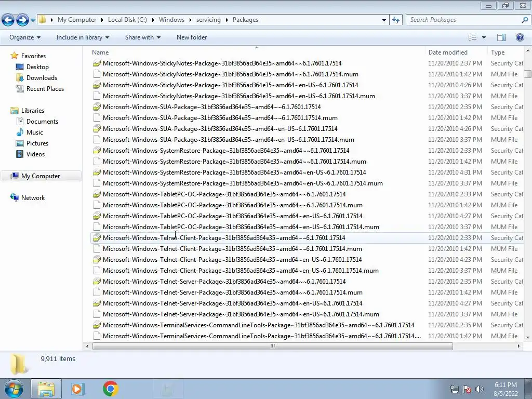Select the StickyNotes-Package amd64~~6.1.7601.17514 catalog icon
This screenshot has height=399, width=532.
pyautogui.click(x=97, y=63)
